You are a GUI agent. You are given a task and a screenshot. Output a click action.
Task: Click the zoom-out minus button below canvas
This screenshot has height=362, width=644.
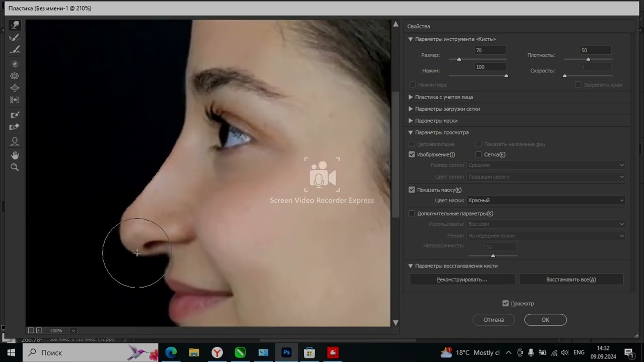tap(31, 330)
